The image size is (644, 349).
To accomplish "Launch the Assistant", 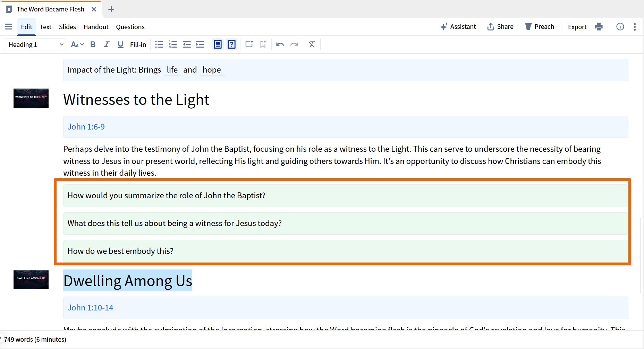I will coord(458,27).
